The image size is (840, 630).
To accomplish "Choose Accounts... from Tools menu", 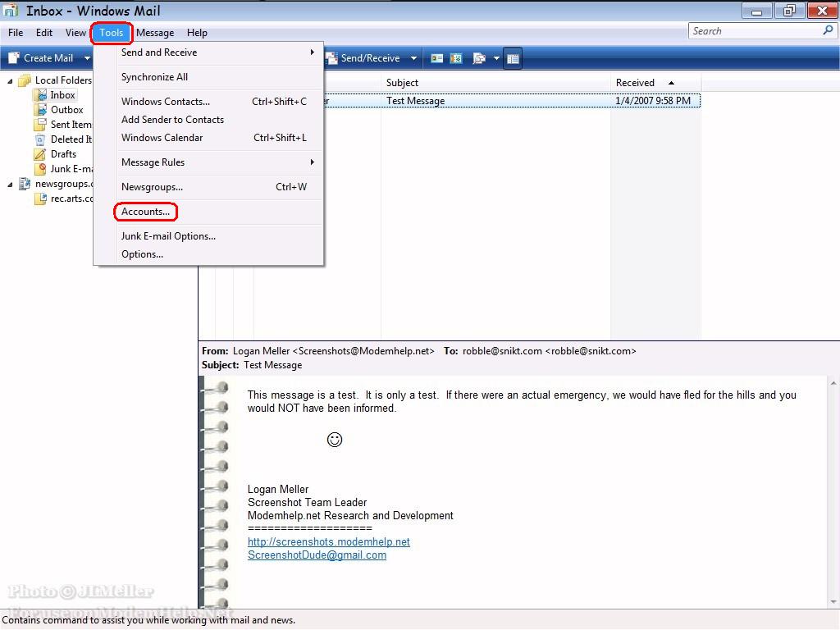I will coord(146,212).
